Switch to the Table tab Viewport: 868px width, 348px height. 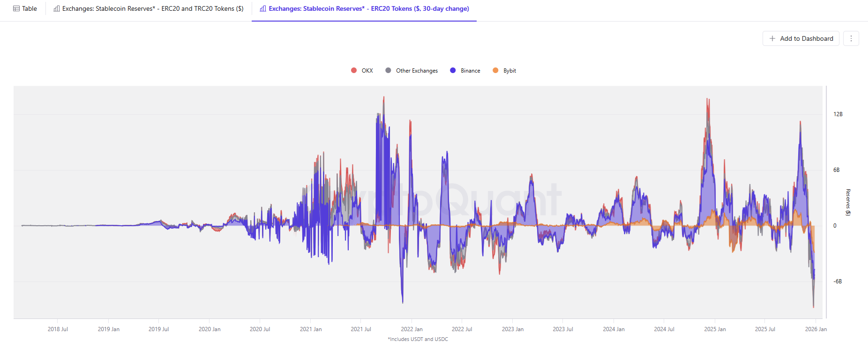(29, 8)
